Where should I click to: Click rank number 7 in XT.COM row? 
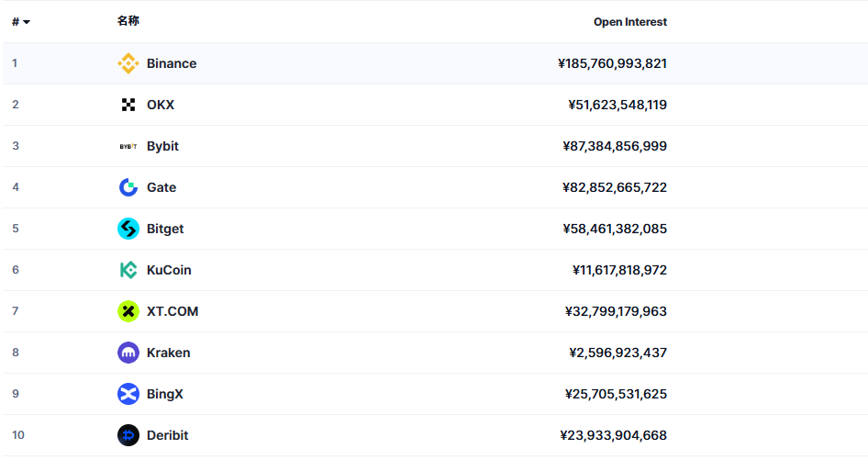click(16, 311)
